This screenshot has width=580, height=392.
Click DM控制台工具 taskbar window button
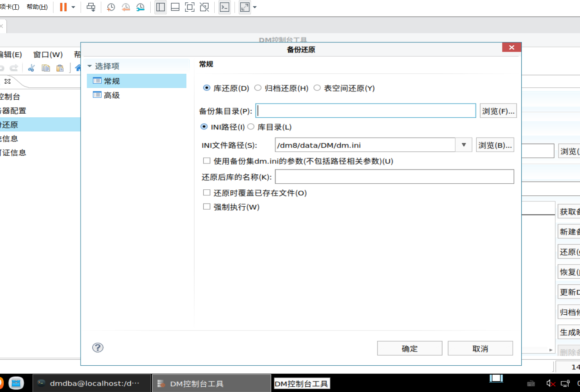tap(211, 383)
